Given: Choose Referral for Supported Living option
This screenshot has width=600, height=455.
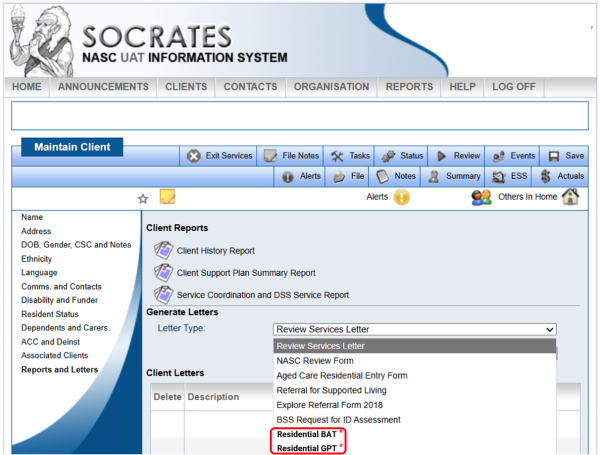Looking at the screenshot, I should pyautogui.click(x=415, y=390).
